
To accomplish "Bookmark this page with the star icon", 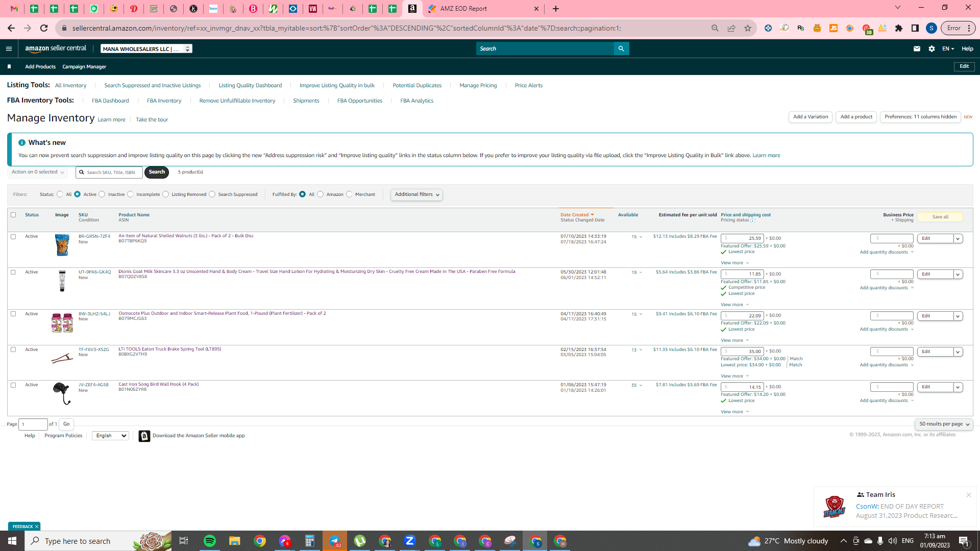I will click(748, 28).
